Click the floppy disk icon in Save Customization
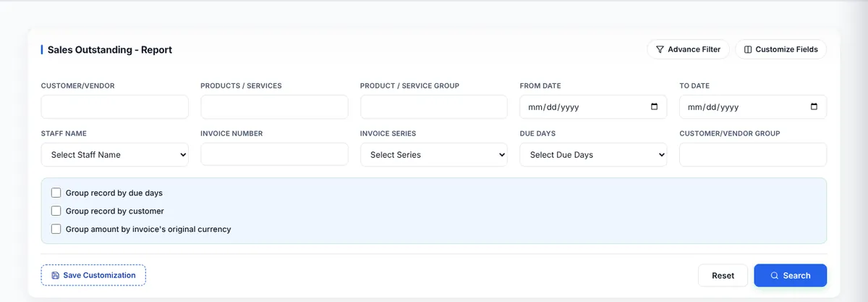 click(x=56, y=275)
